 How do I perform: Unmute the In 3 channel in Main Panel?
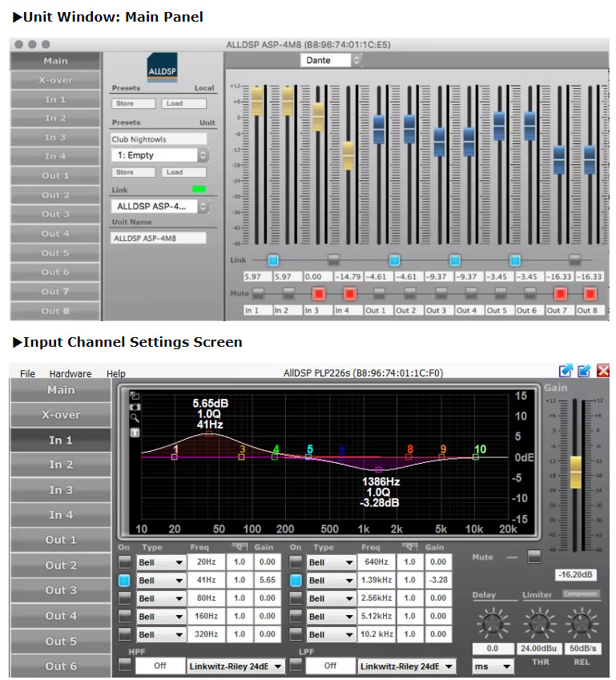tap(319, 294)
